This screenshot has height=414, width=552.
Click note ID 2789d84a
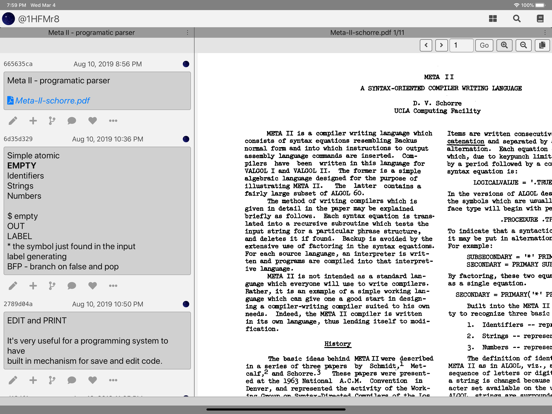(18, 304)
